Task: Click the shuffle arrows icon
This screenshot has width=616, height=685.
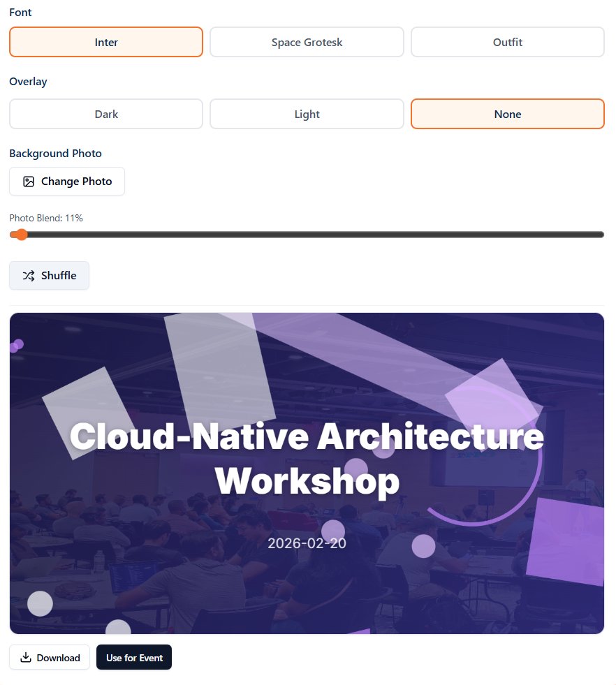Action: coord(29,276)
